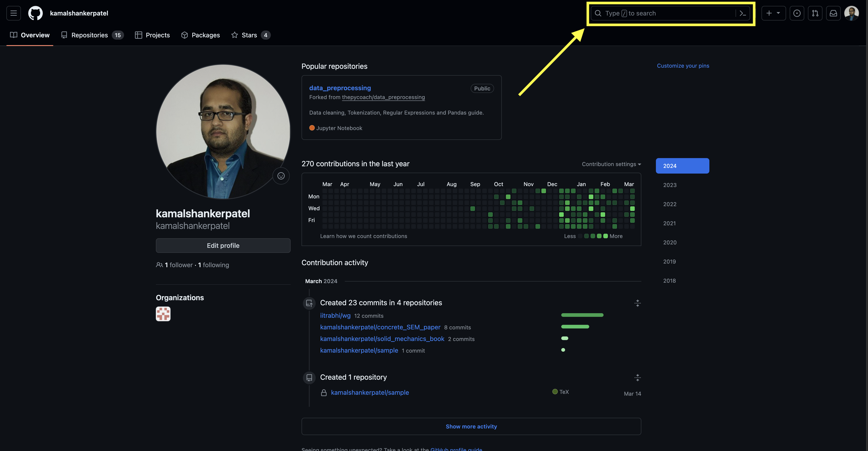
Task: Collapse the Created 23 commits section
Action: [x=637, y=303]
